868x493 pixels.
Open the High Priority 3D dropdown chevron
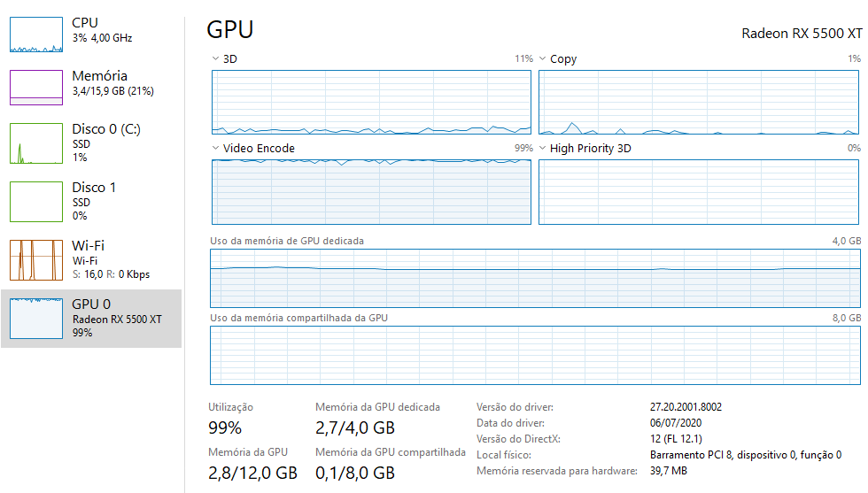click(542, 148)
